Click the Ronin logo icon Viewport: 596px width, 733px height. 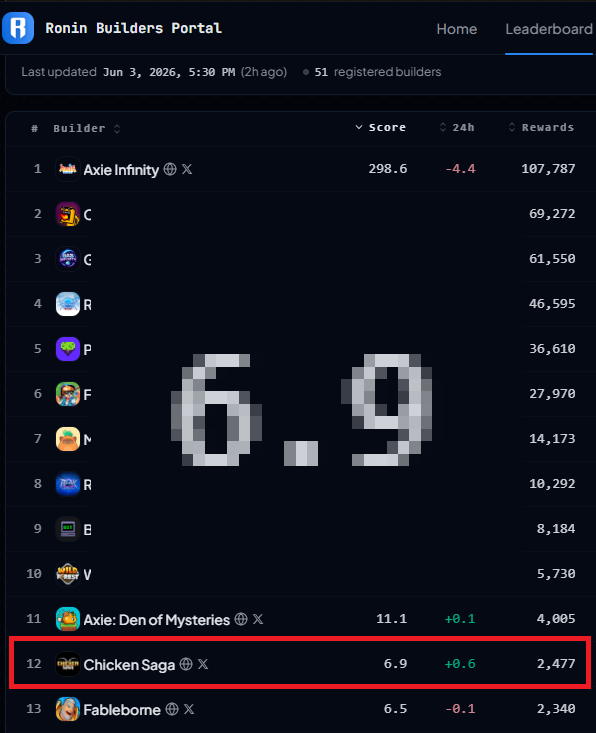click(18, 28)
